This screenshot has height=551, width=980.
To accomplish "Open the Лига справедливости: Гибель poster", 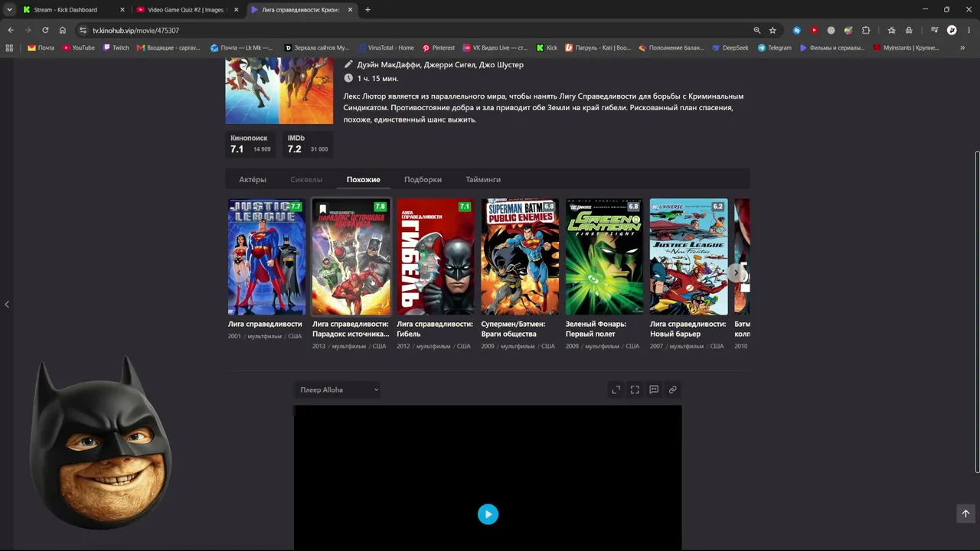I will click(436, 256).
